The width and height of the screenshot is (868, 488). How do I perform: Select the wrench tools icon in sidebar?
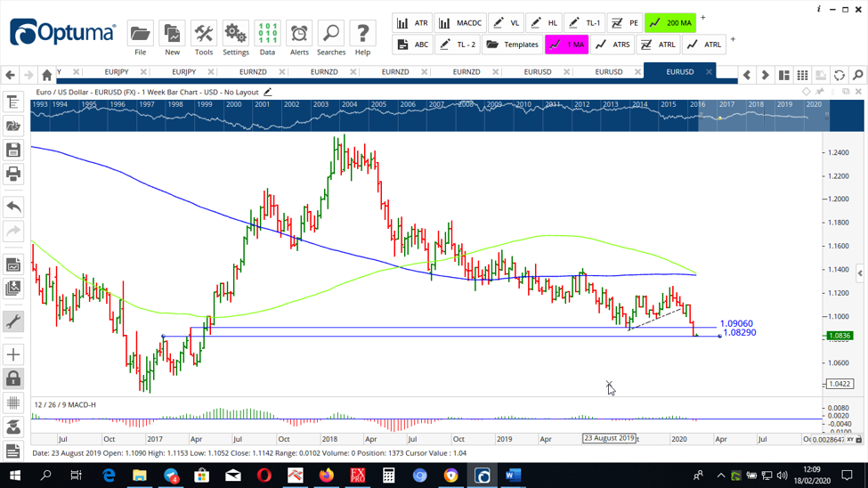pyautogui.click(x=13, y=321)
